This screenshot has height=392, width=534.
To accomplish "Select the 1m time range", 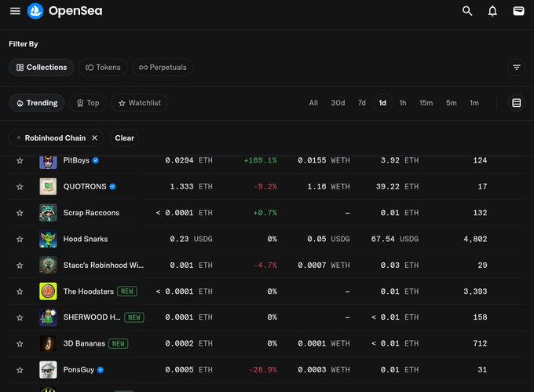I will click(x=474, y=103).
